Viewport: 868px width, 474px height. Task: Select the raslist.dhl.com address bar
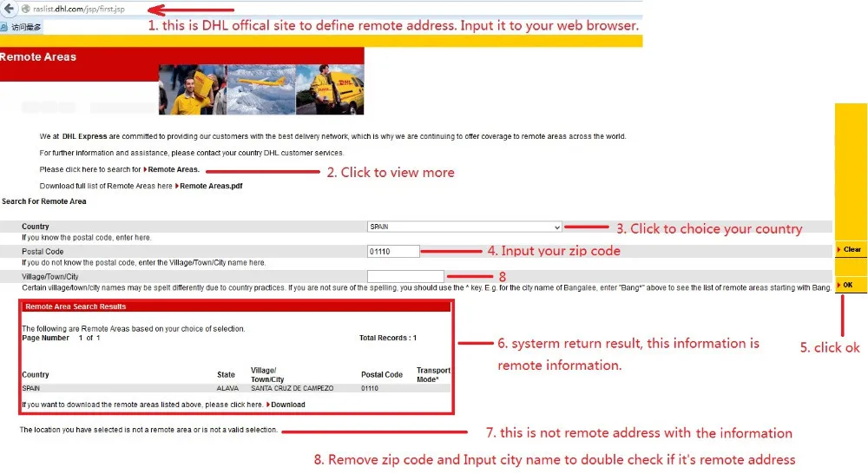[x=79, y=9]
